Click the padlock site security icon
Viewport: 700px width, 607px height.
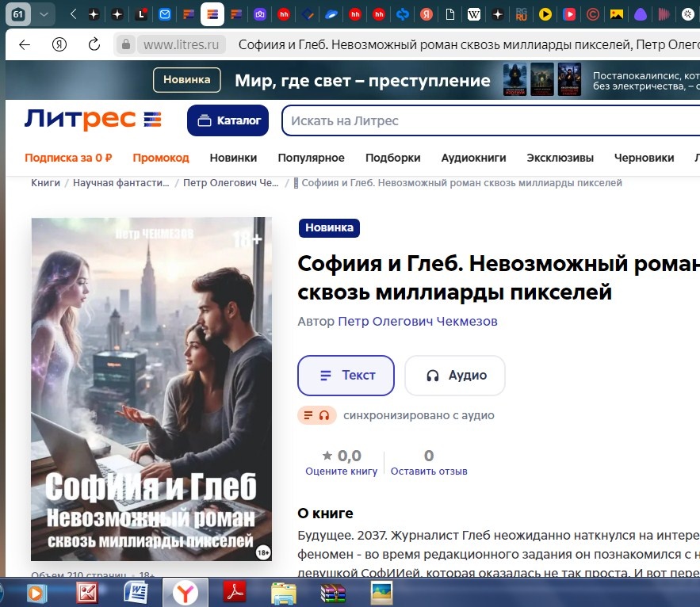(126, 44)
